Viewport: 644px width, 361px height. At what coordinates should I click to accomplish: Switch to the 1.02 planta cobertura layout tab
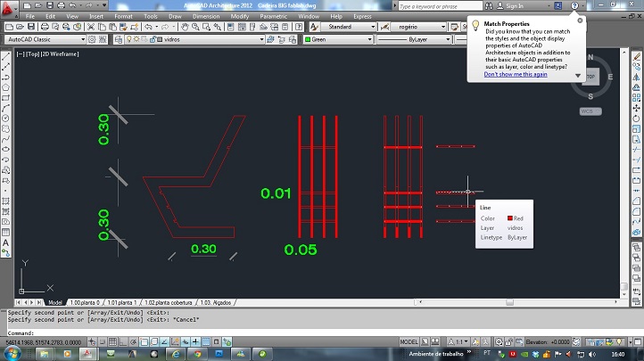pos(168,303)
